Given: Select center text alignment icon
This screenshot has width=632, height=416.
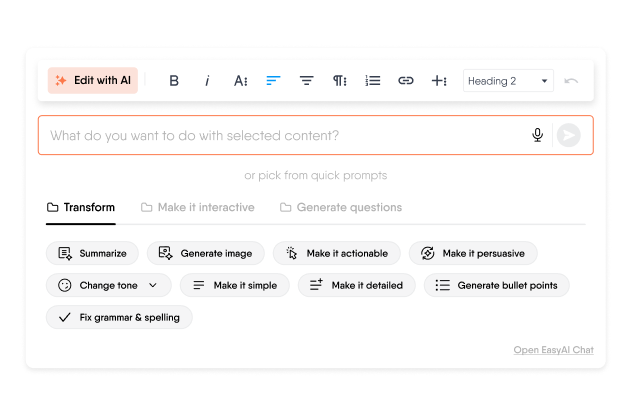Looking at the screenshot, I should [x=306, y=81].
